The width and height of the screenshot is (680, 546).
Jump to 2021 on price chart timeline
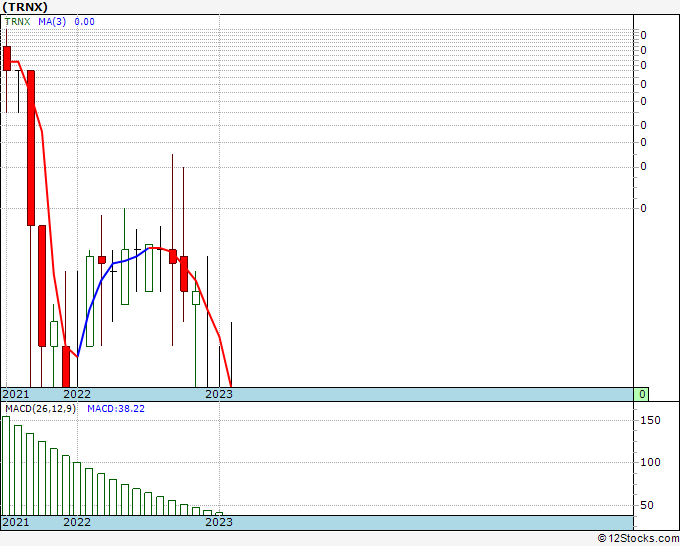16,394
